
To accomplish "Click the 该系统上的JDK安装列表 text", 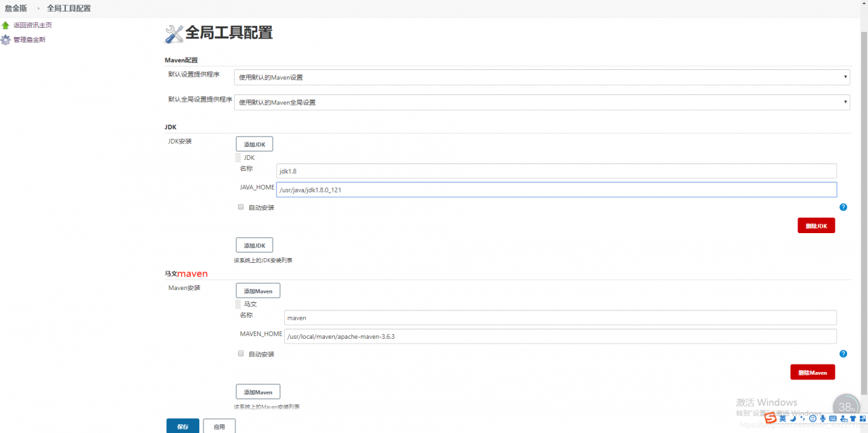I will pyautogui.click(x=263, y=260).
